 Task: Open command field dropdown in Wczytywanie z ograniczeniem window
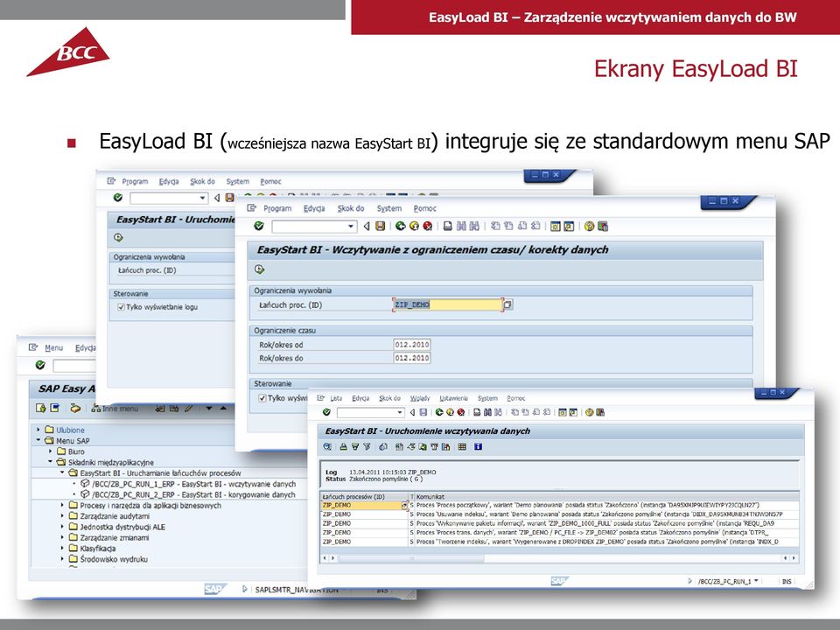point(351,227)
